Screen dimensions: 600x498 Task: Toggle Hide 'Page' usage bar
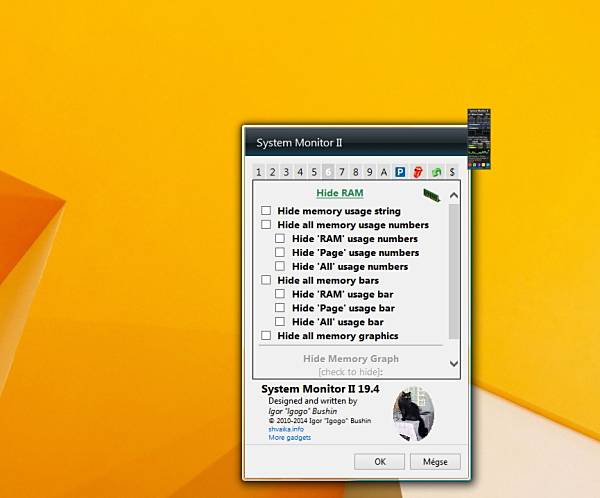(x=280, y=308)
